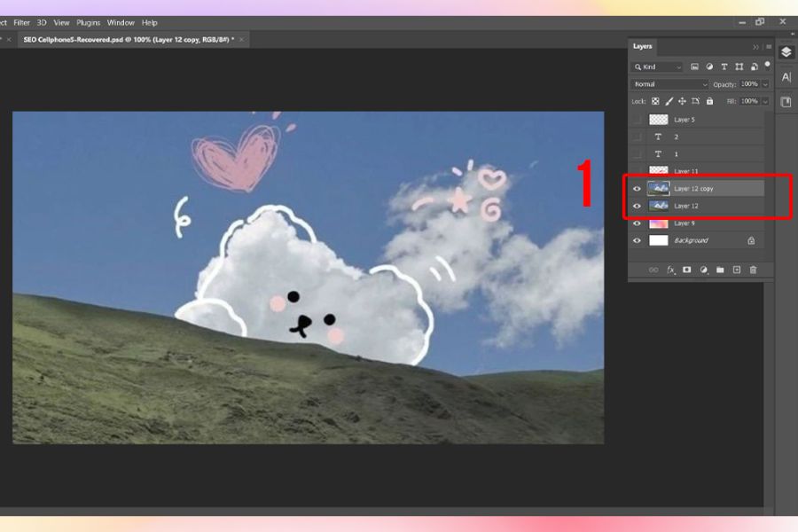
Task: Filter layers by type using the T icon
Action: tap(724, 66)
